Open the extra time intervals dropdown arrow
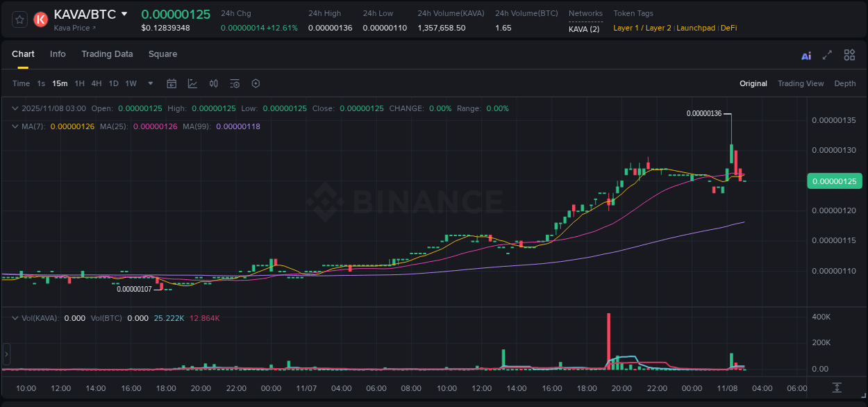The height and width of the screenshot is (407, 868). tap(149, 83)
